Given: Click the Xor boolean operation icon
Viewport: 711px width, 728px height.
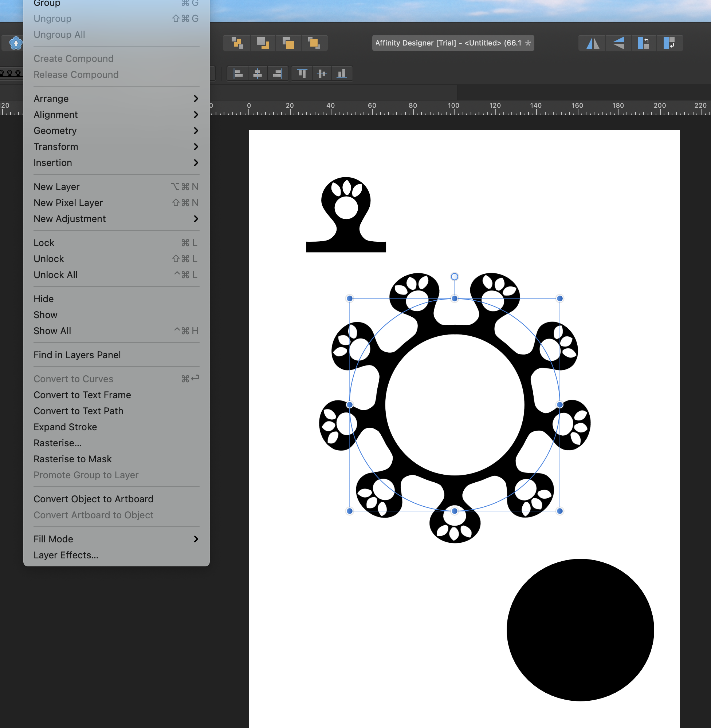Looking at the screenshot, I should (314, 43).
